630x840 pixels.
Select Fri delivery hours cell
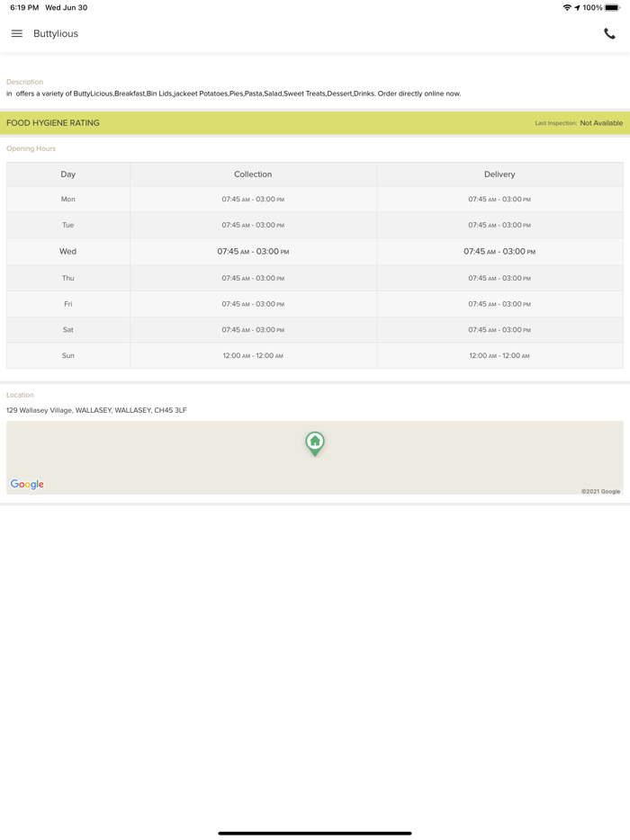tap(499, 304)
